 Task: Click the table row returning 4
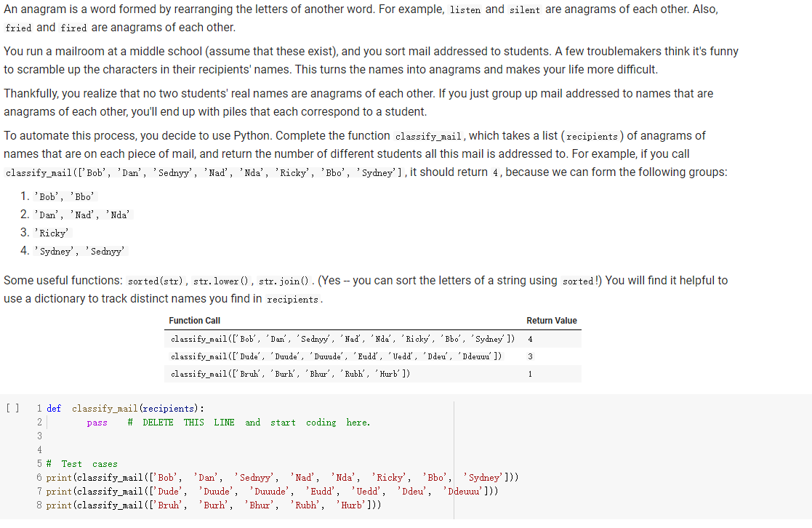pos(342,338)
